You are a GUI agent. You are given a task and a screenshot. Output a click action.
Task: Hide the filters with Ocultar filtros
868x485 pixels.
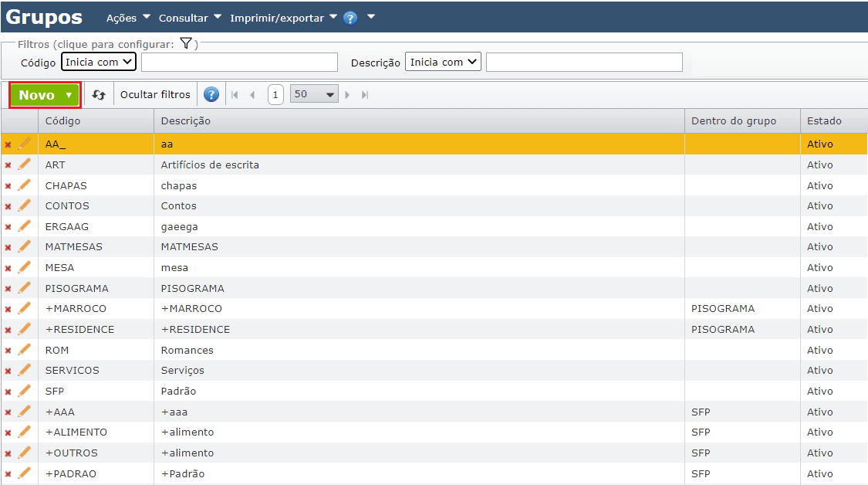154,95
